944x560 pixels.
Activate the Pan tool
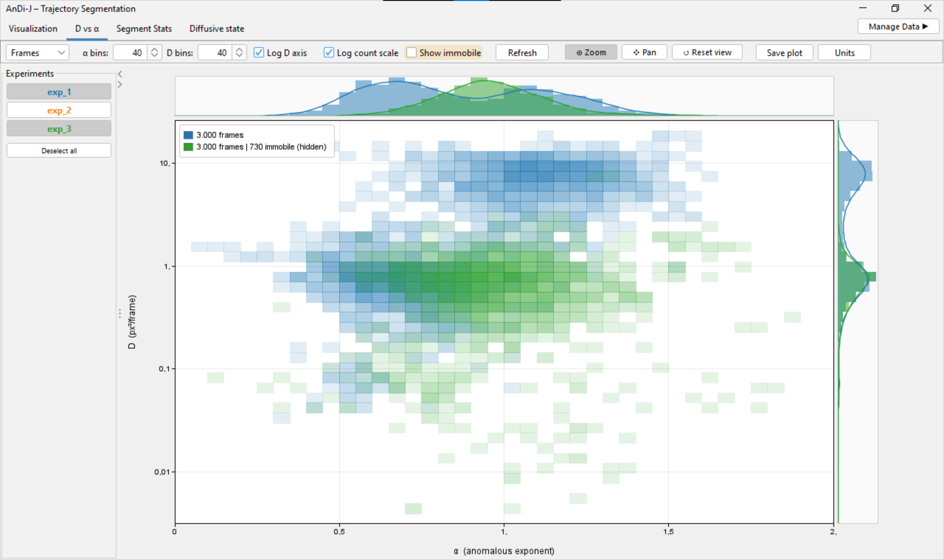coord(645,52)
